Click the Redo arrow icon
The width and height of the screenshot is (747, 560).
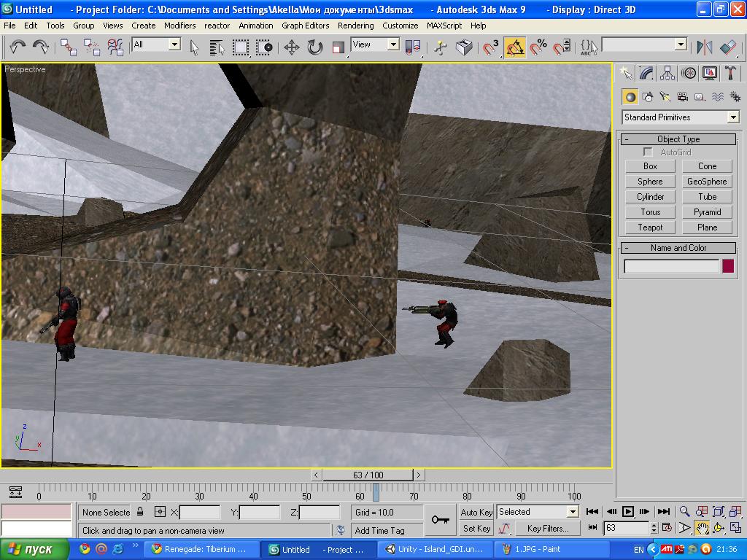point(41,47)
